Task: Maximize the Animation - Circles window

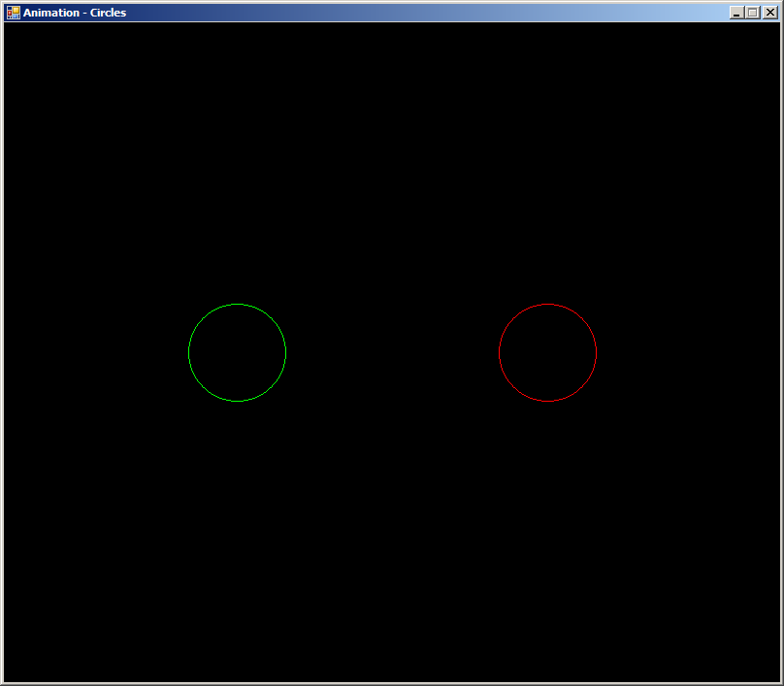Action: click(753, 13)
